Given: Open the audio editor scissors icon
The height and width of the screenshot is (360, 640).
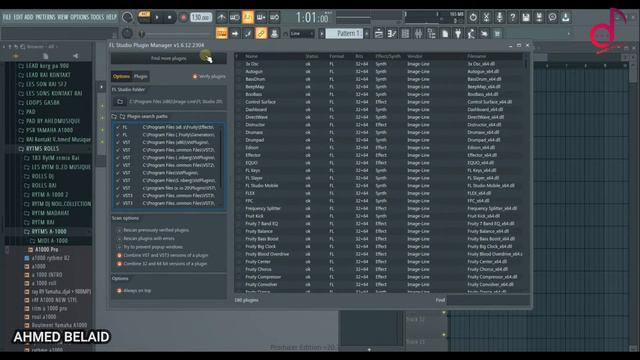Looking at the screenshot, I should coord(486,17).
